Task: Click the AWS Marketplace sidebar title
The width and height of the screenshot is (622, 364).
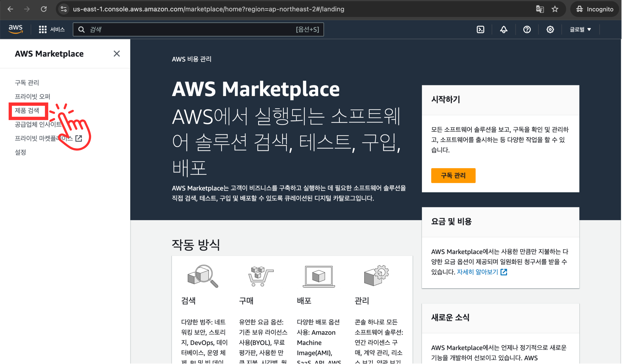Action: (49, 54)
